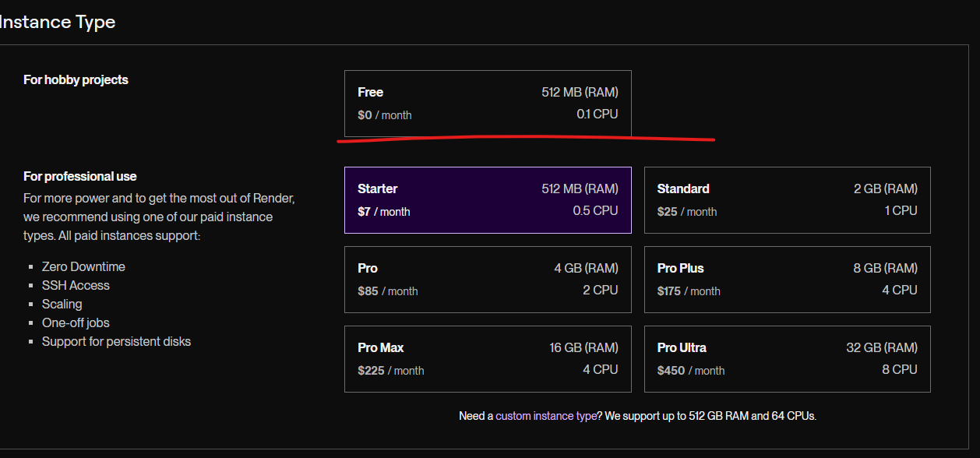Pick the Pro Max instance card
Screen dimensions: 980x458
click(x=488, y=359)
